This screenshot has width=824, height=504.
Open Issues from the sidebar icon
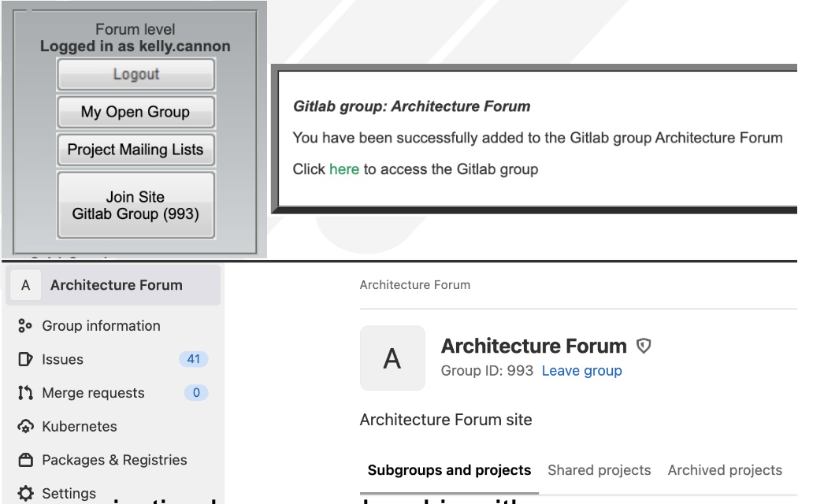click(24, 359)
